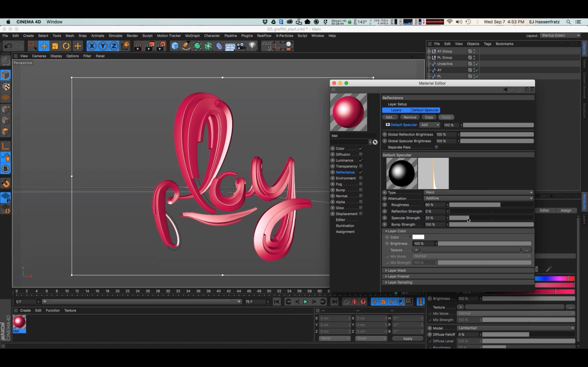Switch to the Default Specular tab
This screenshot has width=588, height=367.
pyautogui.click(x=425, y=110)
